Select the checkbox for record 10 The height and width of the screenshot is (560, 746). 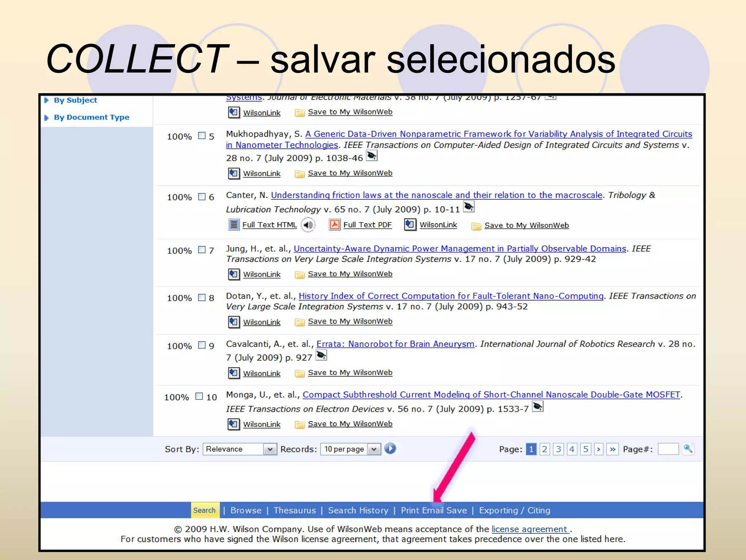click(199, 396)
